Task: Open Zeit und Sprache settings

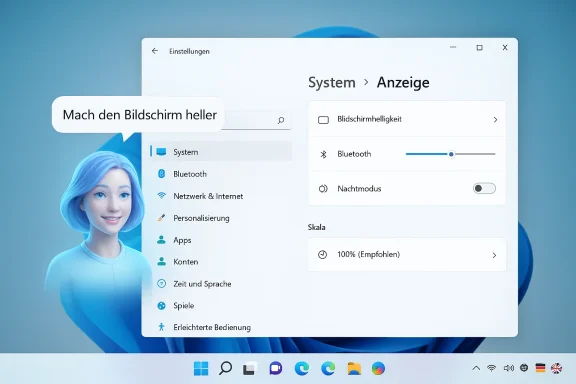Action: click(221, 284)
